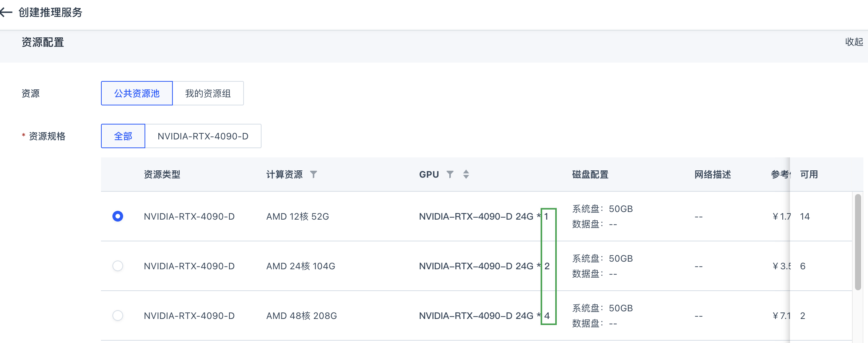
Task: Select the 全部 resource spec tab
Action: coord(123,136)
